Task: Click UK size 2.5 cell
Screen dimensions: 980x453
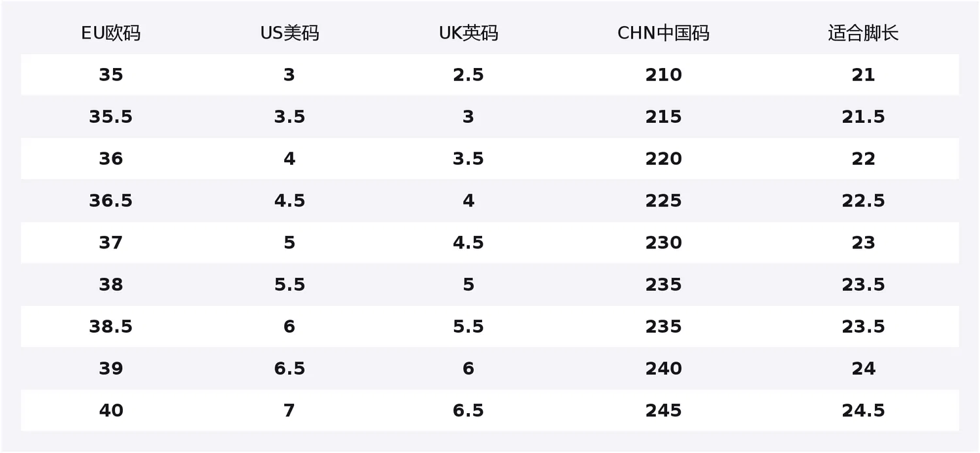Action: (468, 75)
